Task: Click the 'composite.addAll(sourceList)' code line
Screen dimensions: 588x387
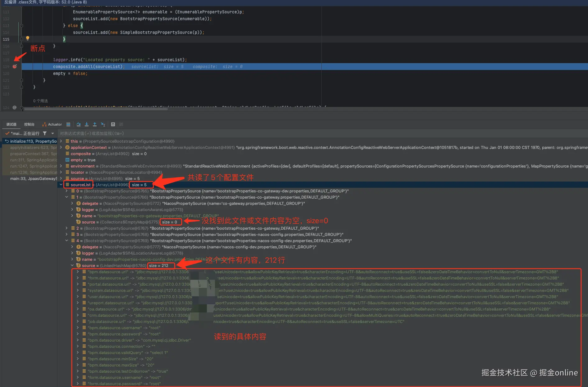Action: [89, 67]
